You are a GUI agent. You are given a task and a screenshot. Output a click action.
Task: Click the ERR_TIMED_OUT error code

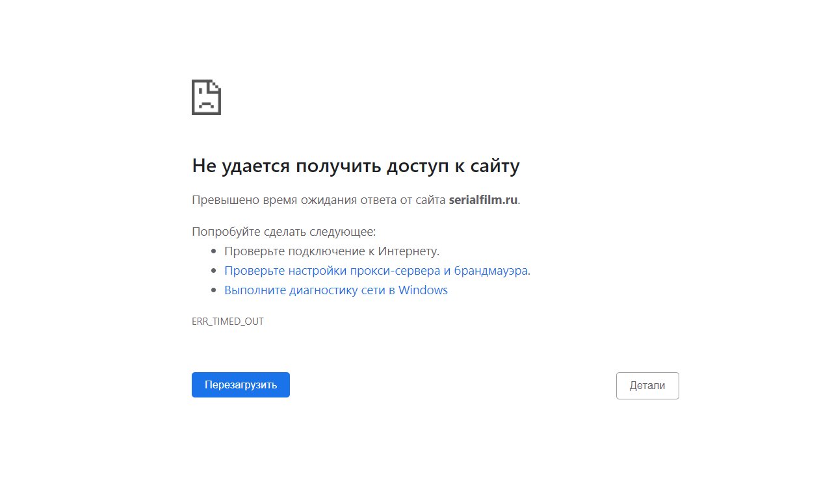(x=227, y=321)
